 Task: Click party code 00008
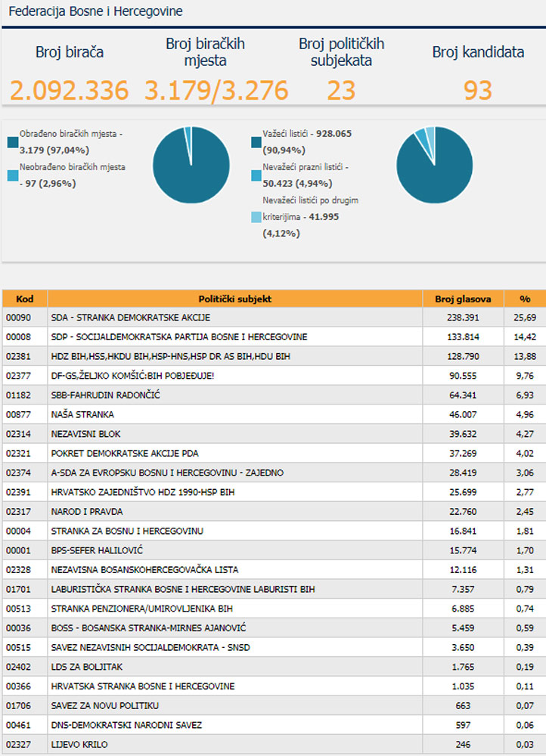click(18, 336)
